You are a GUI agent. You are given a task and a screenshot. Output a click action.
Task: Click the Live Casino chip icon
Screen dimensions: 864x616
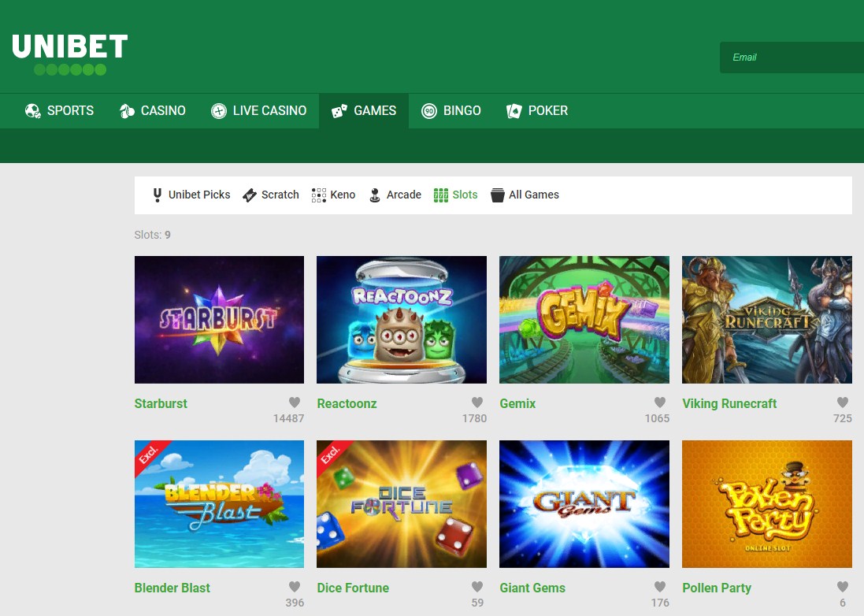pyautogui.click(x=219, y=111)
